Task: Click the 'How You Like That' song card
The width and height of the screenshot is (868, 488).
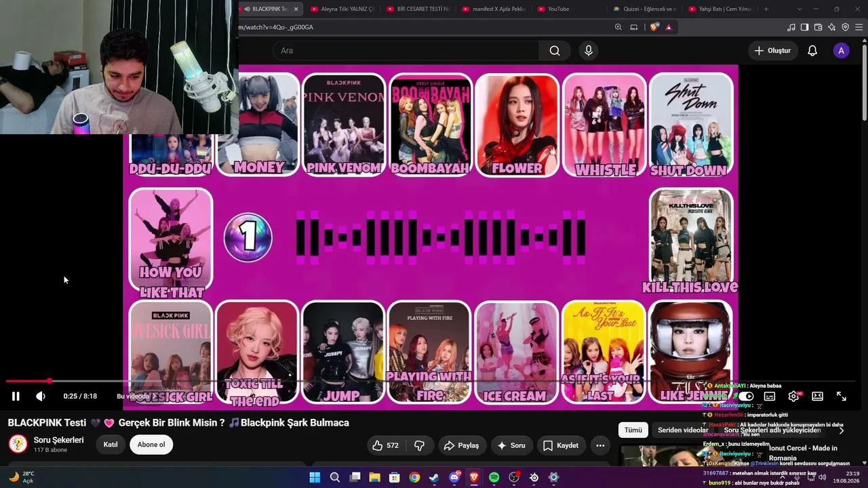Action: pos(171,243)
